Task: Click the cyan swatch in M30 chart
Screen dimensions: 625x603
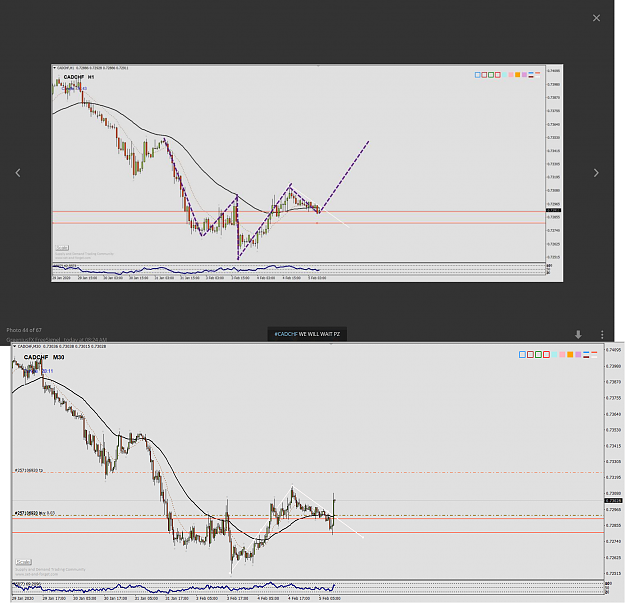Action: (x=554, y=354)
